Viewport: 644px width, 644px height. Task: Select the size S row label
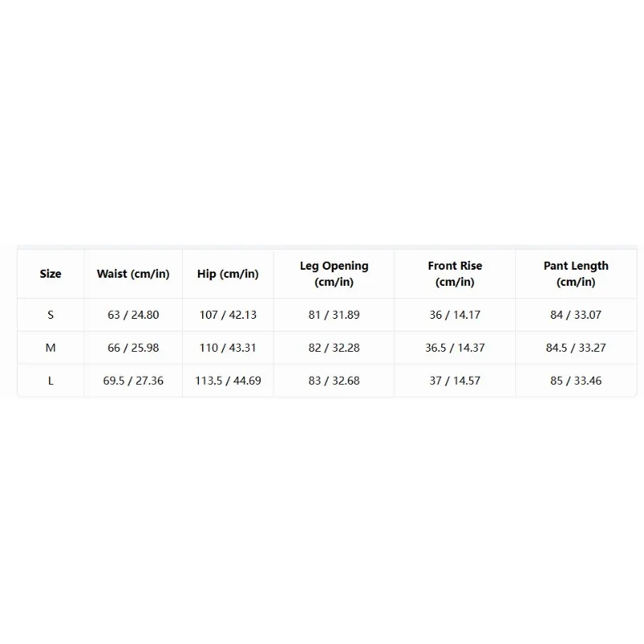pos(51,315)
